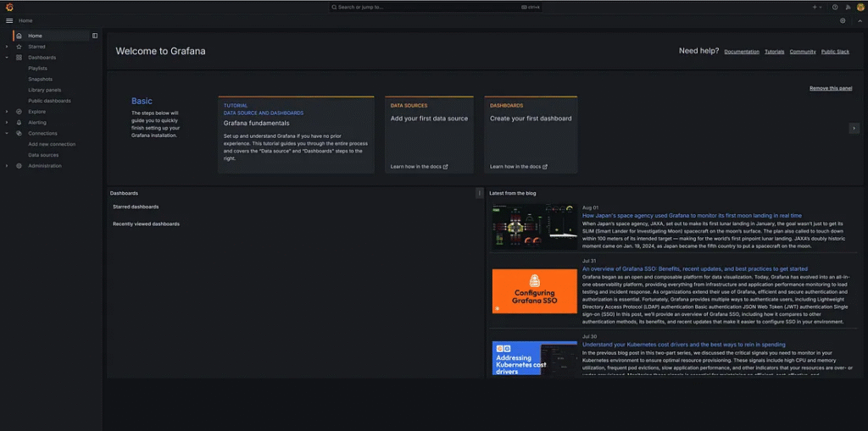Open the Help question mark icon

point(835,7)
